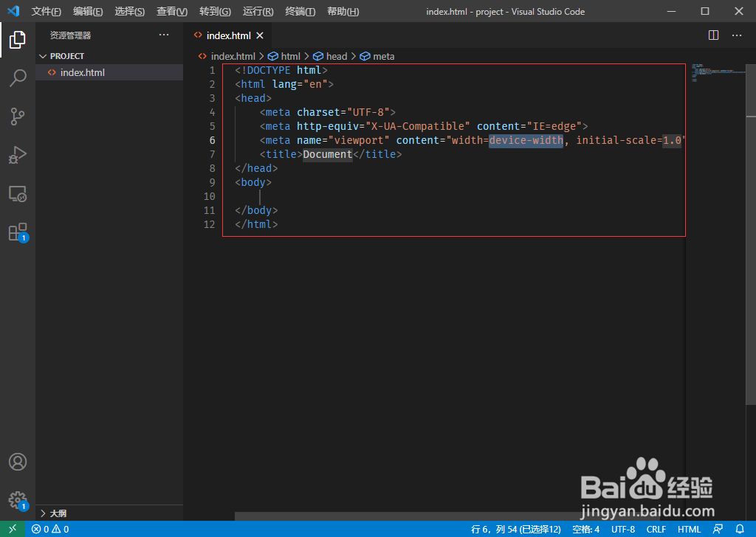Click the X-UA-Compatible value on line 5
The width and height of the screenshot is (756, 537).
pyautogui.click(x=418, y=126)
